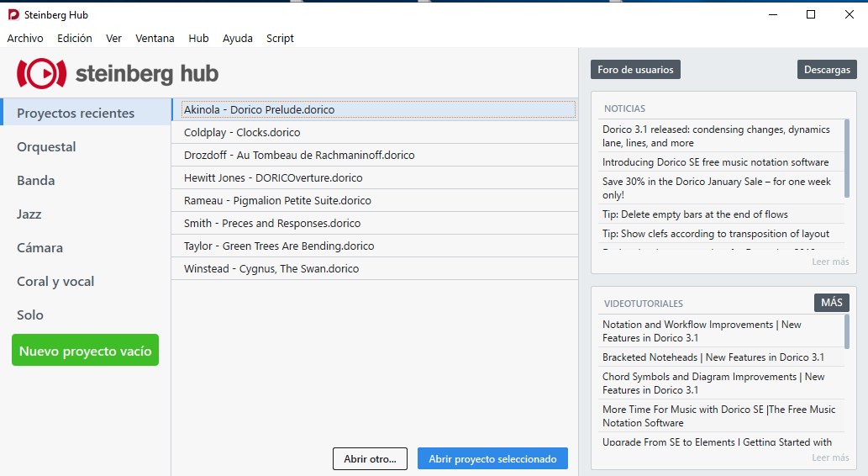Select the Solo template category
This screenshot has height=476, width=868.
pos(86,315)
